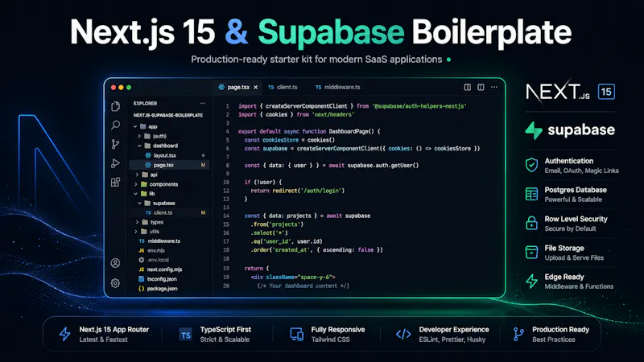The height and width of the screenshot is (362, 644).
Task: Open the Explorer files icon in activity bar
Action: 115,106
